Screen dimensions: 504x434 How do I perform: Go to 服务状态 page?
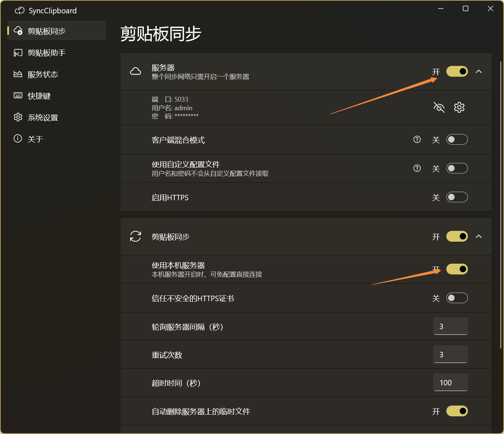pyautogui.click(x=43, y=75)
